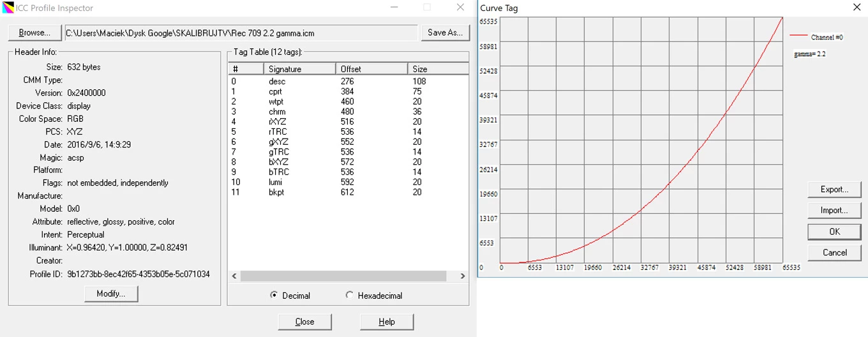Select the rTRC tag row

click(348, 132)
